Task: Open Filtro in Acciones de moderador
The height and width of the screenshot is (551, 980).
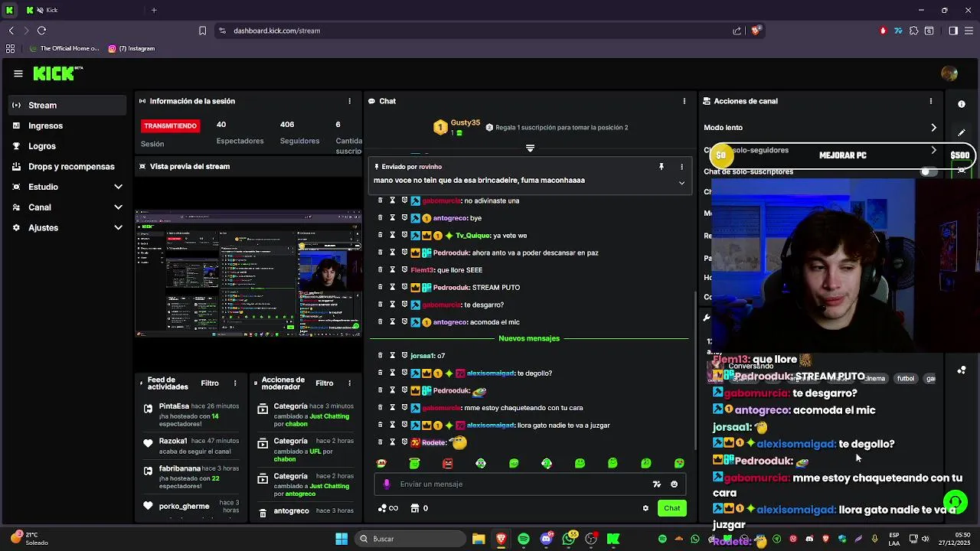Action: click(325, 383)
